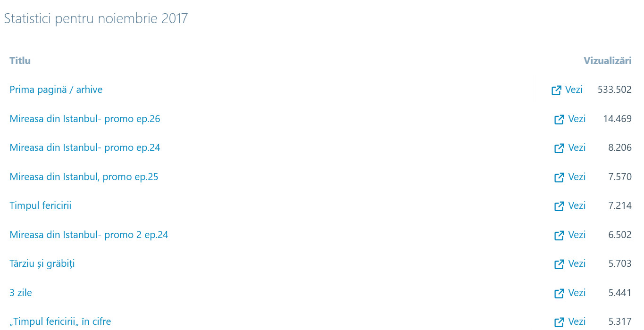Click external link icon for promo ep.26 row

tap(559, 119)
